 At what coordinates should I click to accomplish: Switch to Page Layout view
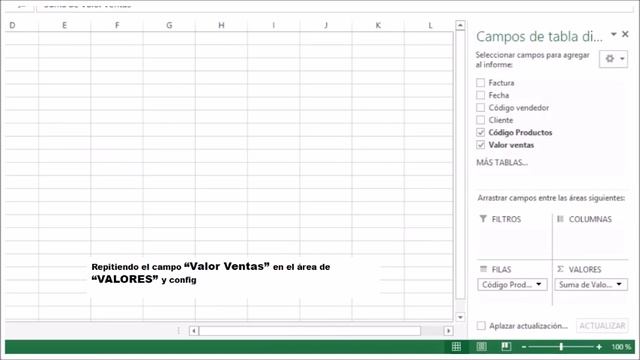[x=481, y=347]
